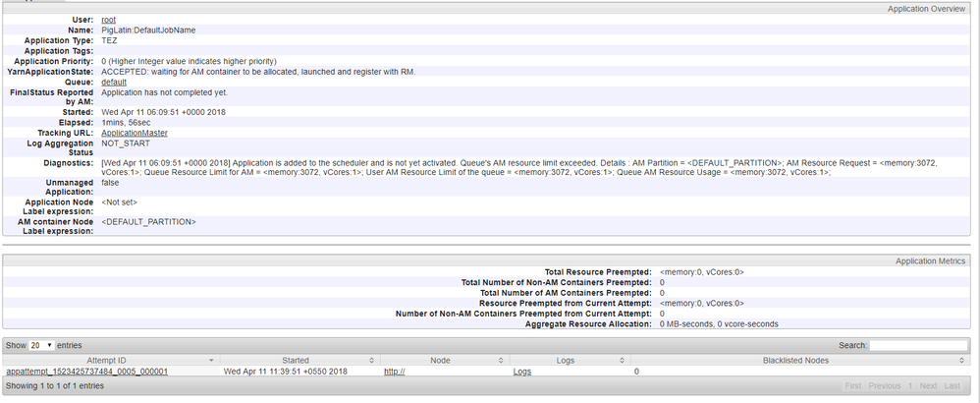Go to Previous page of attempts

(885, 386)
